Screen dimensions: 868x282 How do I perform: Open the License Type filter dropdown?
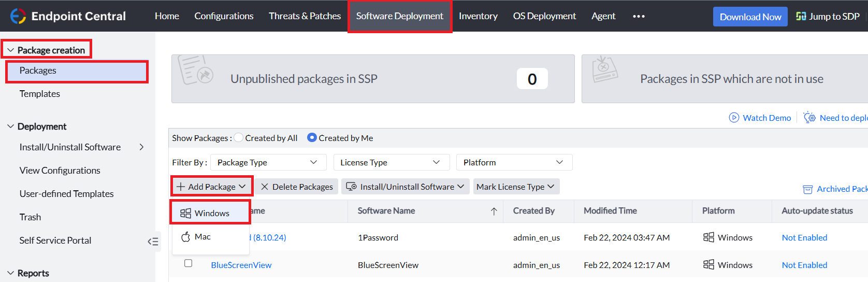[391, 162]
